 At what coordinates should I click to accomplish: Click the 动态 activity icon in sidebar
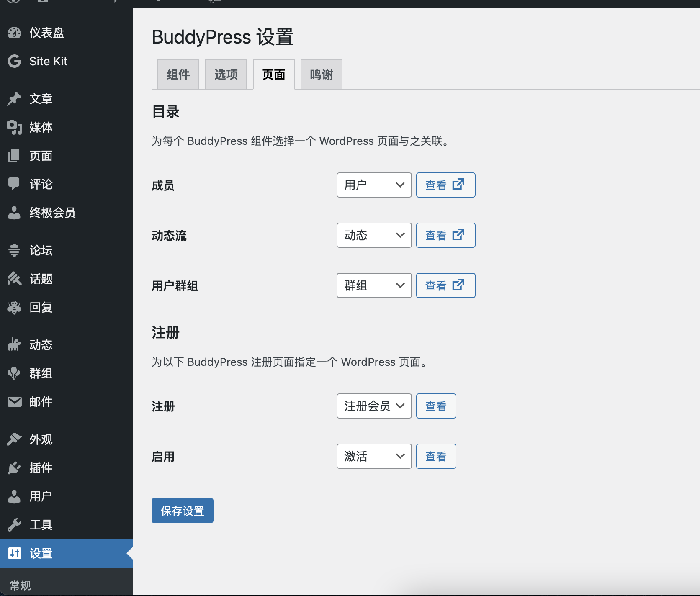[14, 345]
